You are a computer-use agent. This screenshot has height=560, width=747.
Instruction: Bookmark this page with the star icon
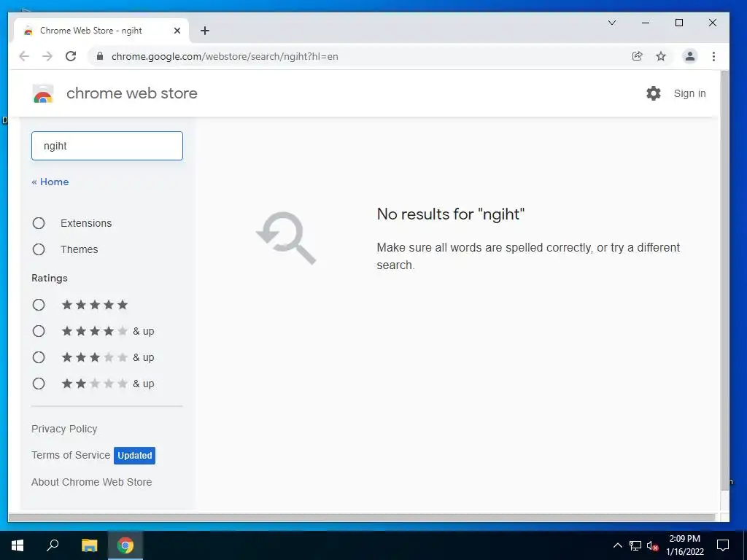(x=661, y=56)
